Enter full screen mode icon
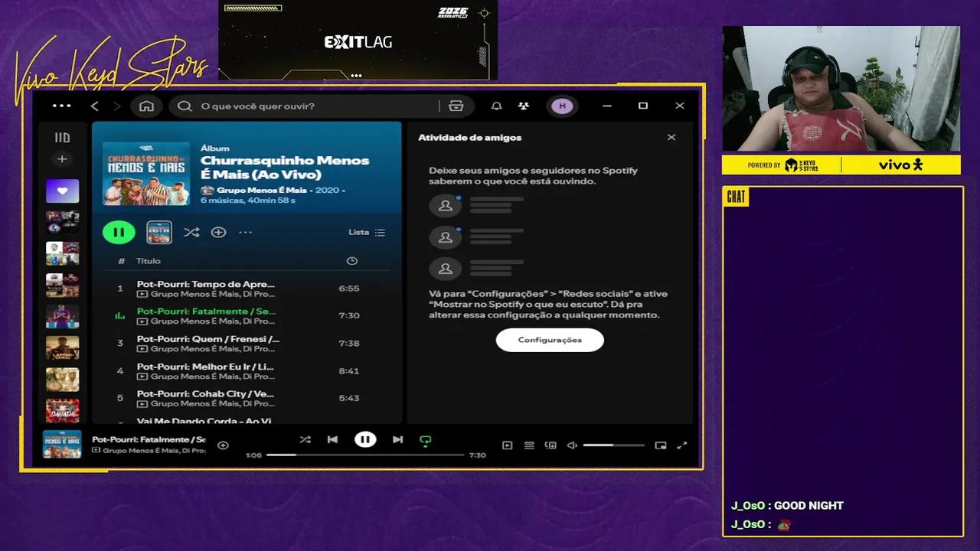This screenshot has width=980, height=551. tap(682, 445)
